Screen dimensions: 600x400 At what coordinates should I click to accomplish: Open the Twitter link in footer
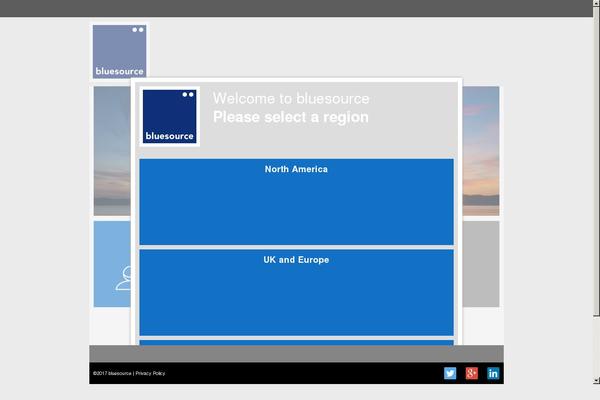pos(450,373)
